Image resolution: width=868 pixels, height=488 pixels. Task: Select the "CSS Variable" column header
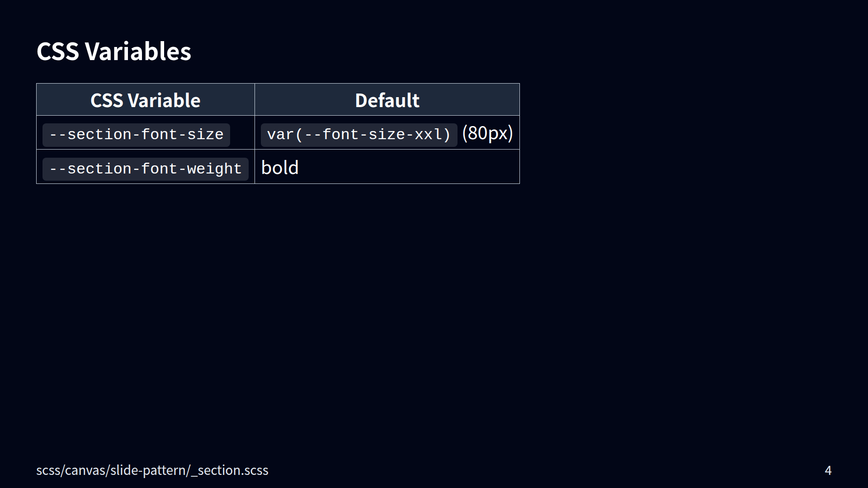(145, 100)
